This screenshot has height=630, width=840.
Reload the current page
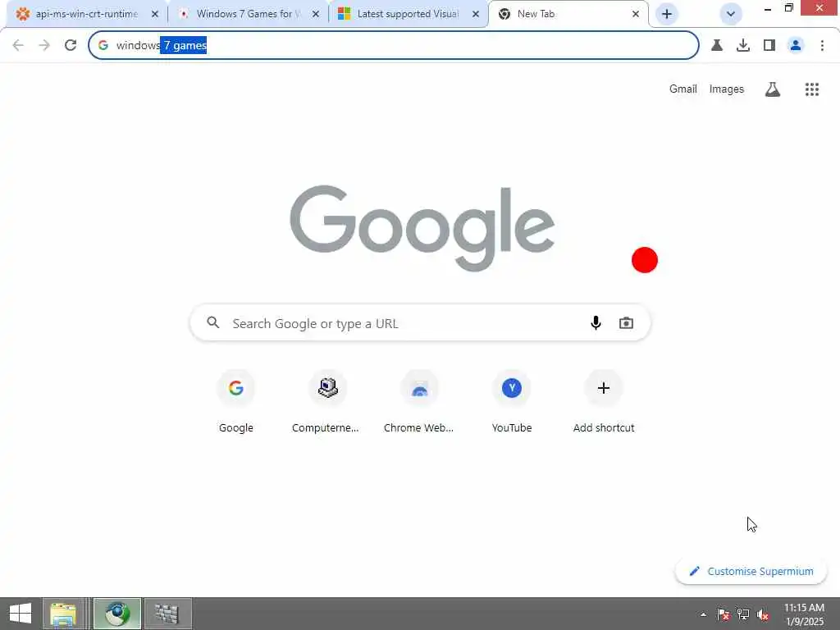pyautogui.click(x=71, y=46)
